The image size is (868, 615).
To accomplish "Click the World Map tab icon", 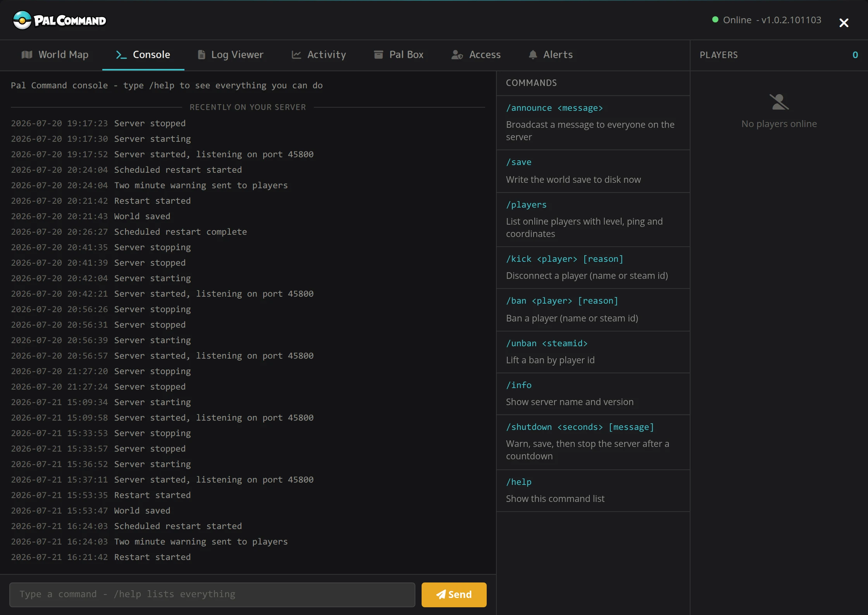I will pyautogui.click(x=27, y=55).
